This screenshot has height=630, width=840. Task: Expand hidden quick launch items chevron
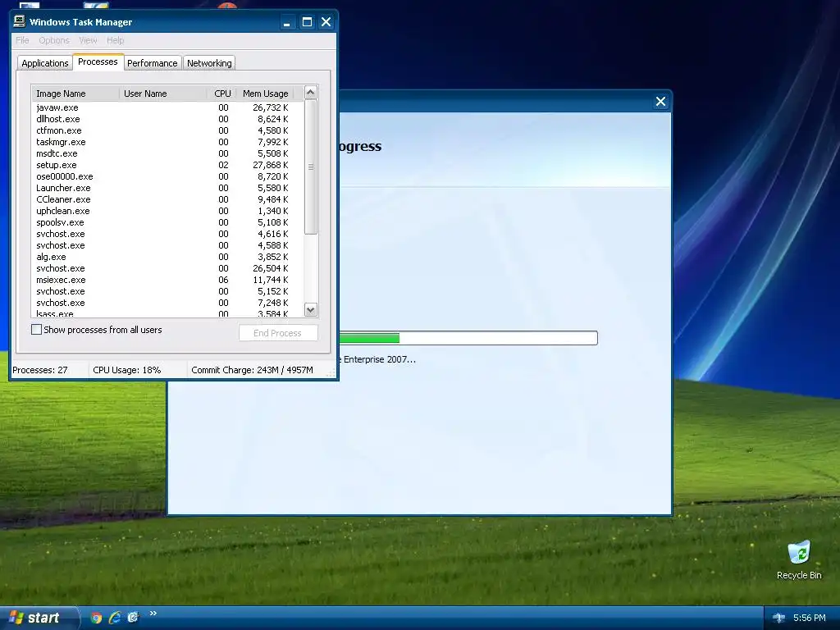point(153,614)
